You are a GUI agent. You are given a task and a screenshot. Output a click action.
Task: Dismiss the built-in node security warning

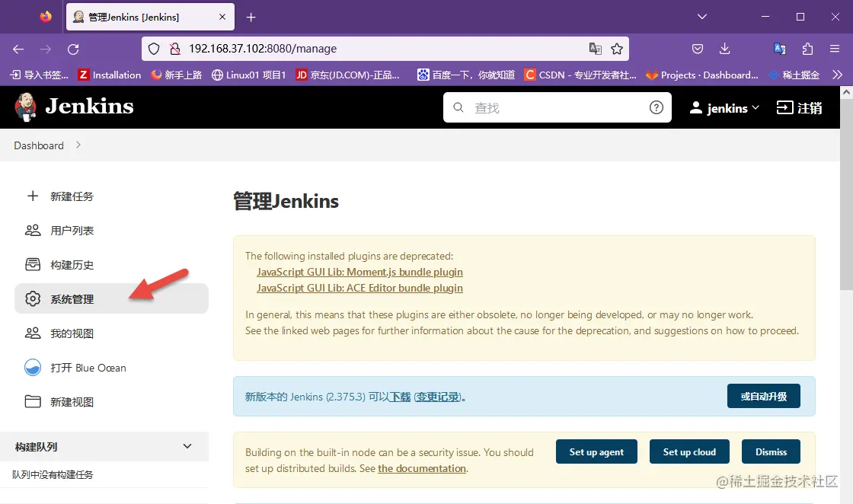click(771, 451)
